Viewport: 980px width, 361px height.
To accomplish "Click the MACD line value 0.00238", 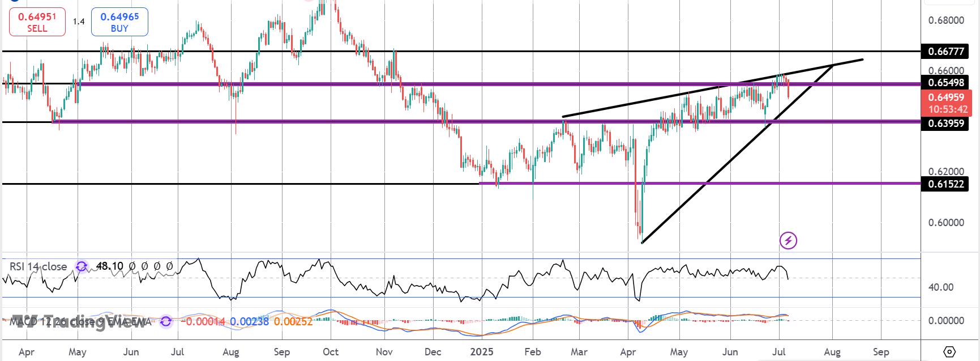I will (x=250, y=322).
